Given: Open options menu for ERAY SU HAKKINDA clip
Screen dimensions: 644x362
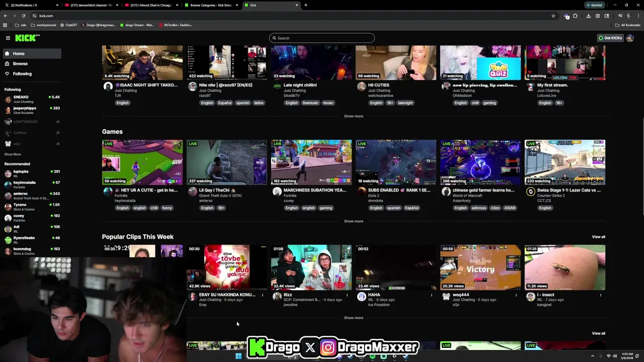Looking at the screenshot, I should coord(263,295).
